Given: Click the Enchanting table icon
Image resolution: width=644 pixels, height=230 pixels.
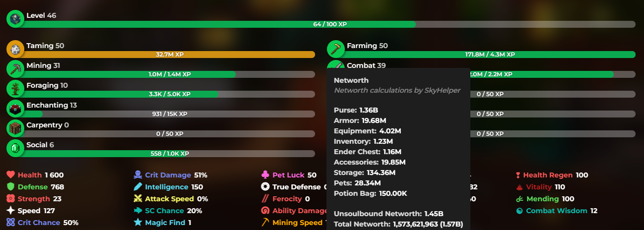Looking at the screenshot, I should point(15,109).
